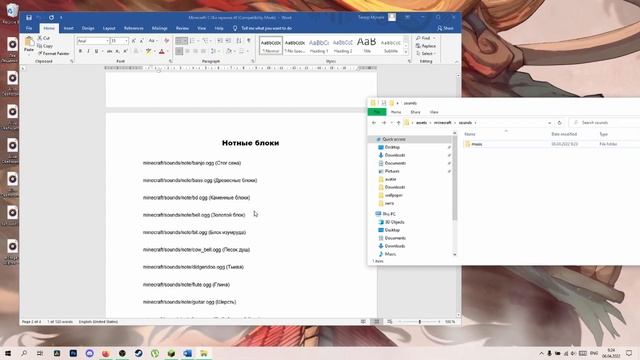Click the numbering list icon
Screen dimensions: 640x360
pyautogui.click(x=193, y=41)
